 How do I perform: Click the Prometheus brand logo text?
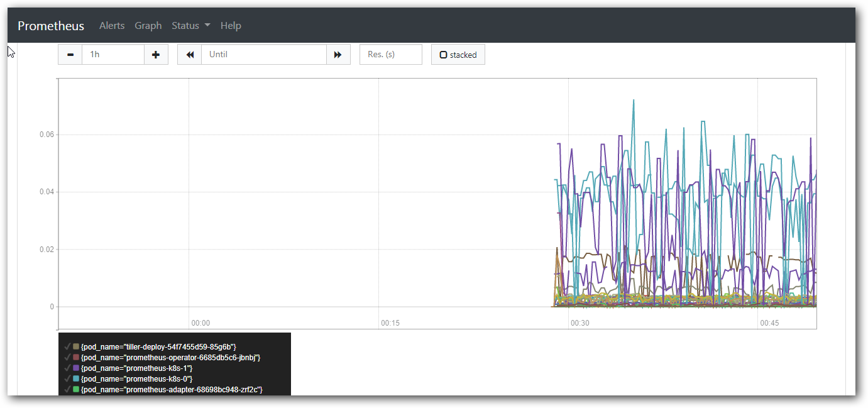point(51,26)
